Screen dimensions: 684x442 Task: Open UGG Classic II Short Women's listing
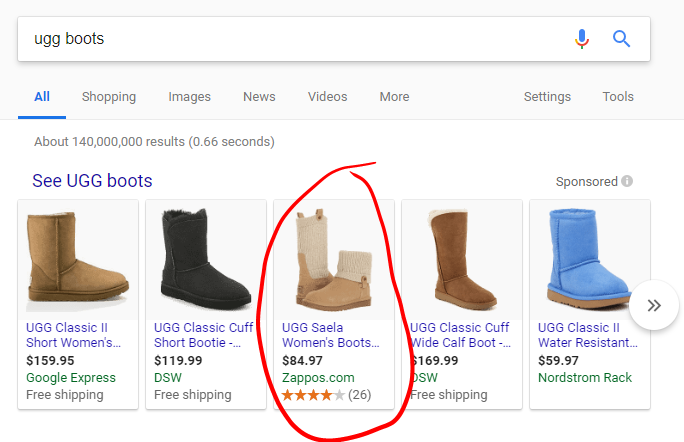click(x=75, y=335)
